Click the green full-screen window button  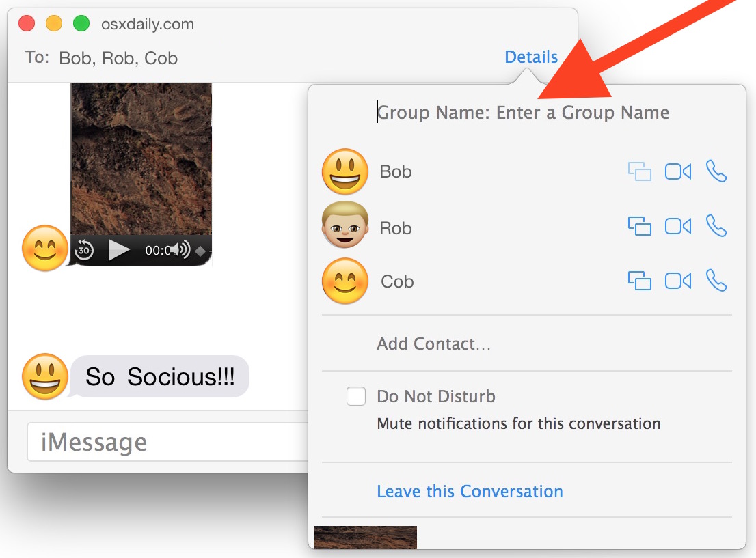click(x=81, y=23)
